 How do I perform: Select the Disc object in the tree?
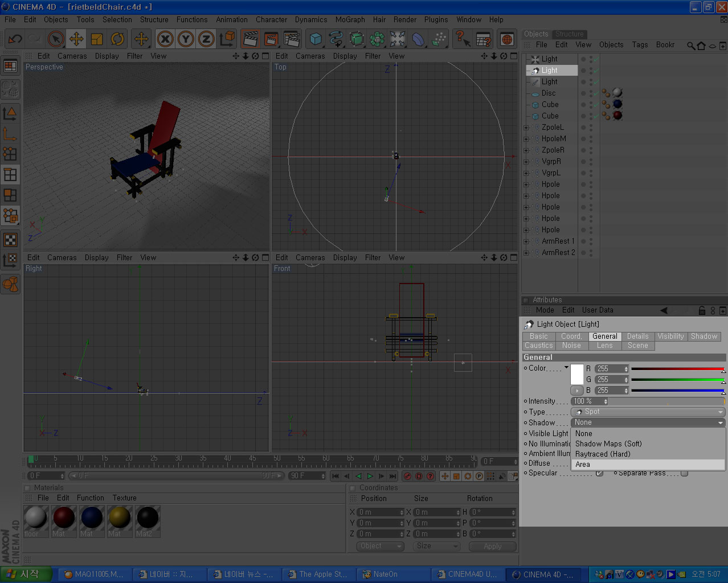549,93
